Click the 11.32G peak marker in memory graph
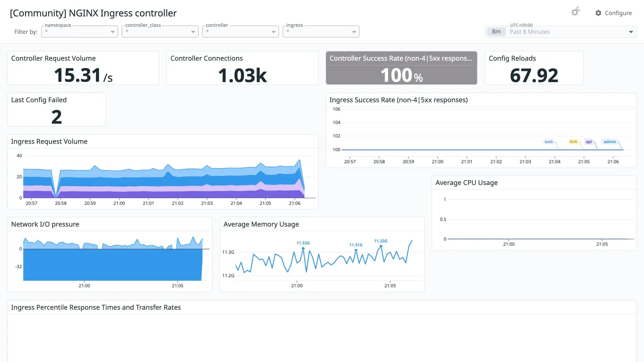Viewport: 644px width, 362px height. (x=303, y=248)
